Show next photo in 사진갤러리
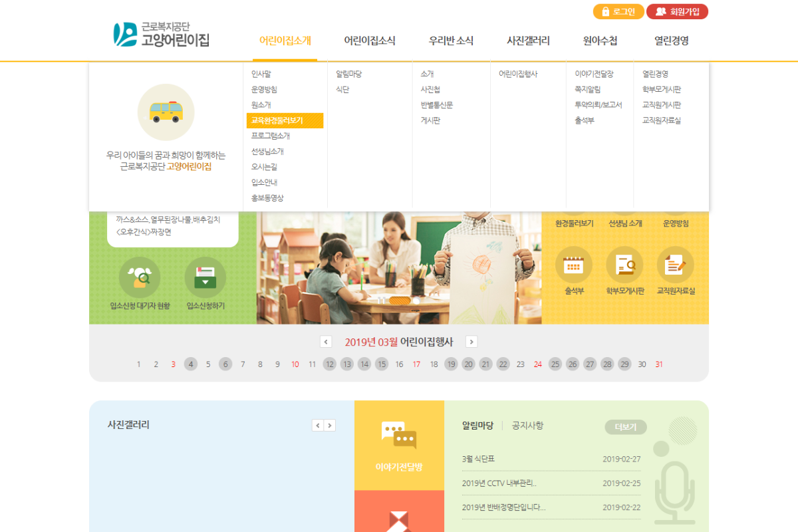This screenshot has height=532, width=798. coord(330,426)
